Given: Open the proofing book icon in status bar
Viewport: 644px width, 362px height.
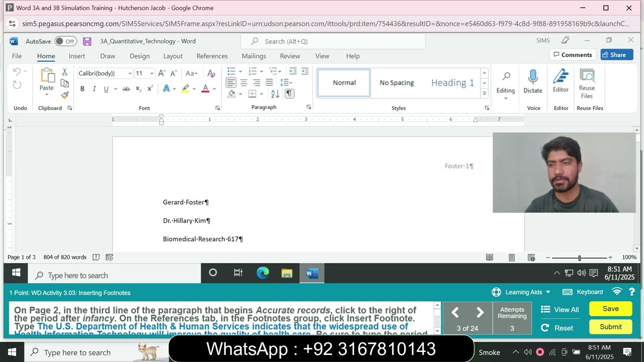Looking at the screenshot, I should click(96, 257).
